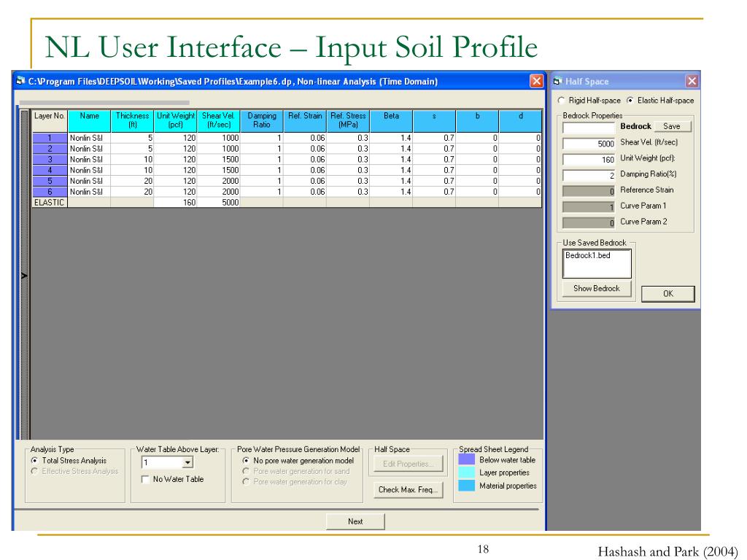Close the Half Space dialog
The height and width of the screenshot is (560, 747).
pos(692,82)
